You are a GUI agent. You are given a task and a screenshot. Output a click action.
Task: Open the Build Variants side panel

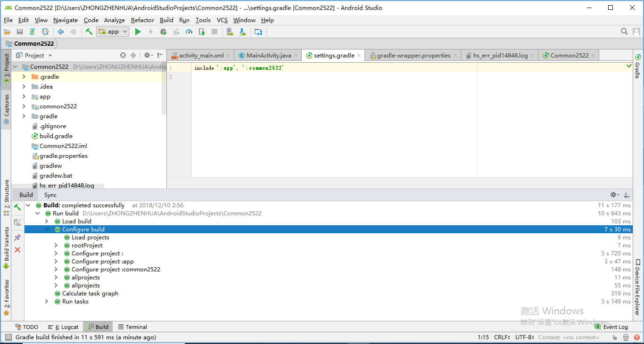pos(7,248)
